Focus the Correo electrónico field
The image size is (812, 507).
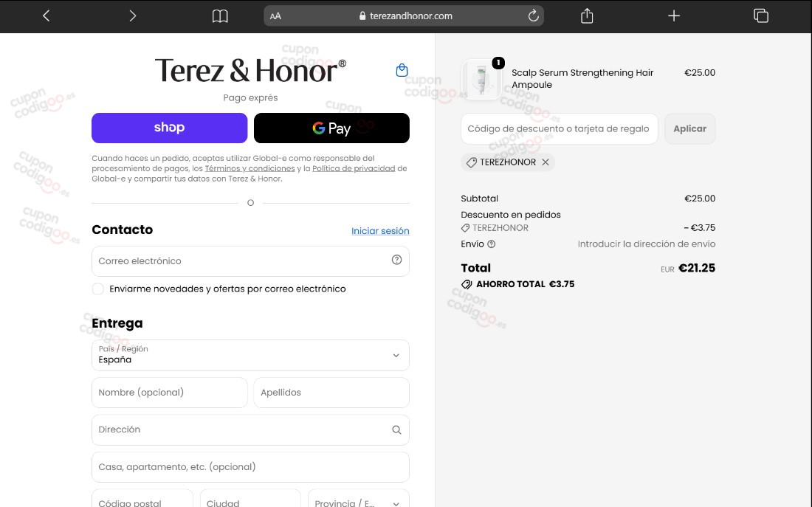coord(251,261)
